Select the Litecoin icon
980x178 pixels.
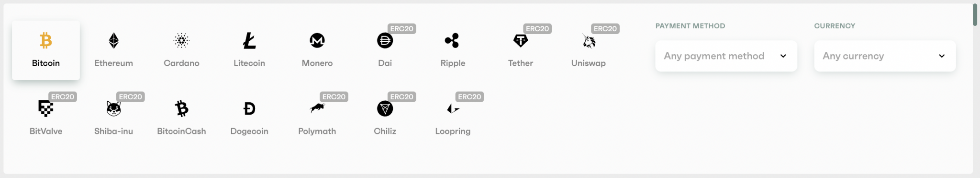[249, 41]
